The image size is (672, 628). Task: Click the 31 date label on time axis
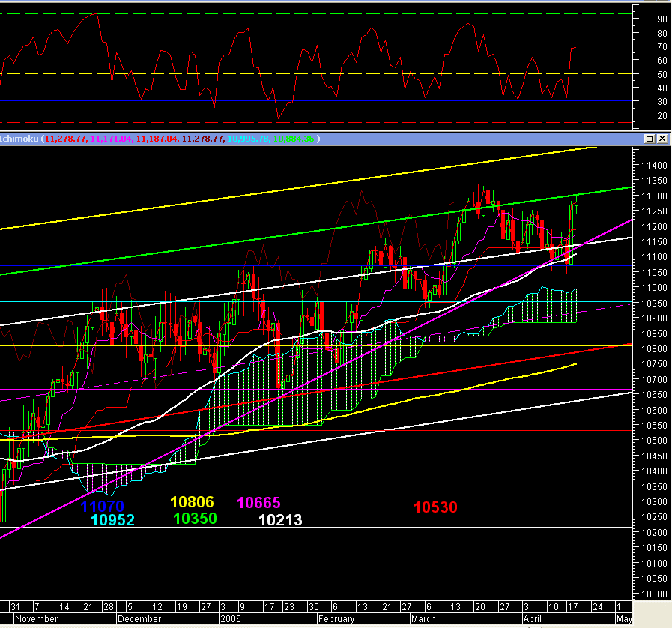pyautogui.click(x=15, y=607)
